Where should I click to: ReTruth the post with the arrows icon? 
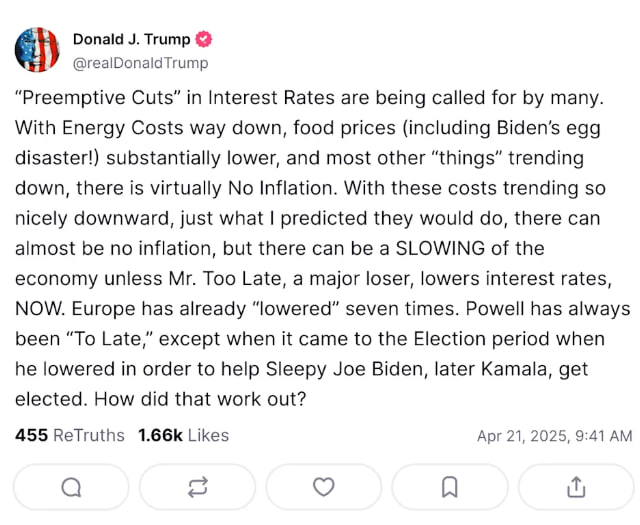coord(198,487)
